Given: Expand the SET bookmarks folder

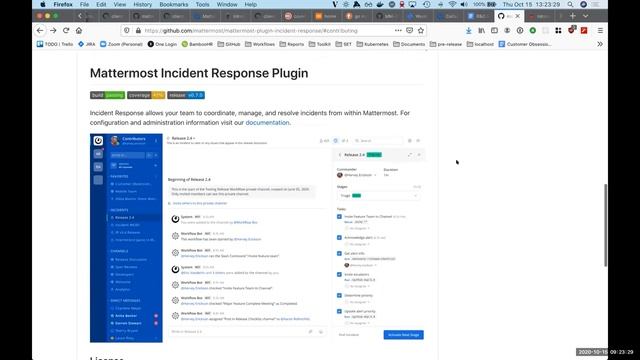Looking at the screenshot, I should point(344,44).
